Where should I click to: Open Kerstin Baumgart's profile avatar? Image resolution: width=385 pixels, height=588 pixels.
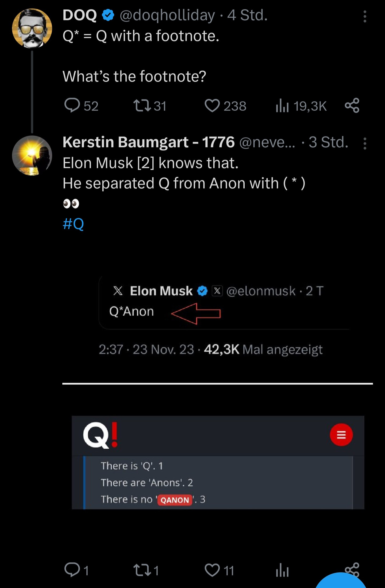(32, 155)
